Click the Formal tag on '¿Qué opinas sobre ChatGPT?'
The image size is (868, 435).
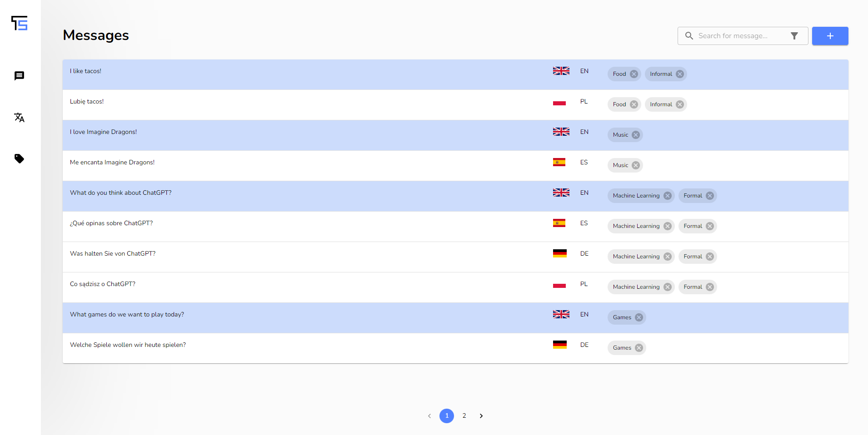693,226
